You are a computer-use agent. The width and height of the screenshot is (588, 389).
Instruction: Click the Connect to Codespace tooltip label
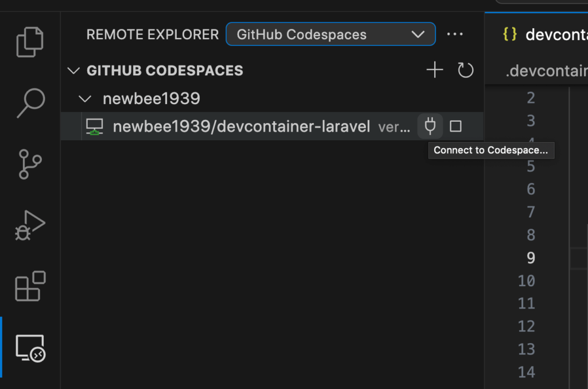coord(491,150)
